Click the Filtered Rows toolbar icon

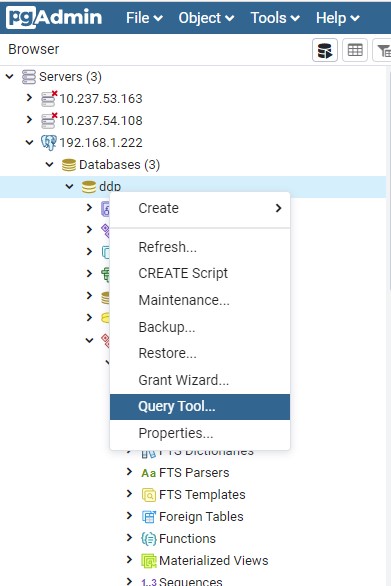[x=383, y=50]
